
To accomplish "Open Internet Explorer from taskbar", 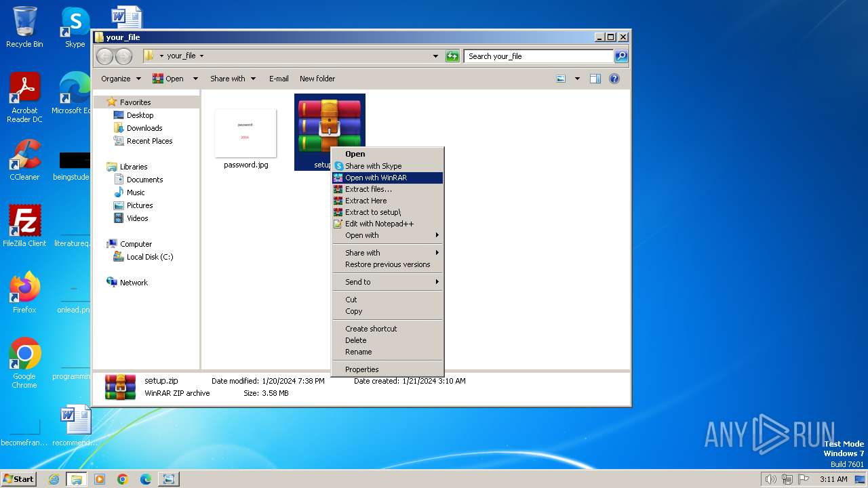I will pyautogui.click(x=54, y=479).
